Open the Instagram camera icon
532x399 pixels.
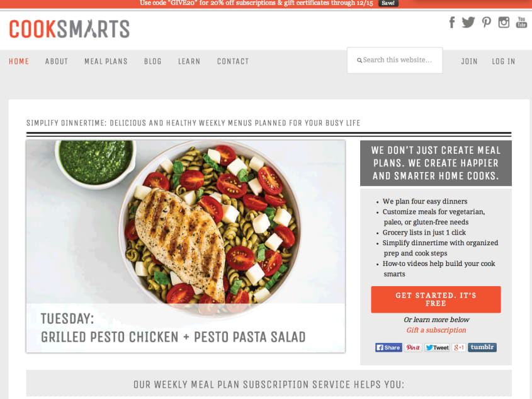tap(504, 23)
